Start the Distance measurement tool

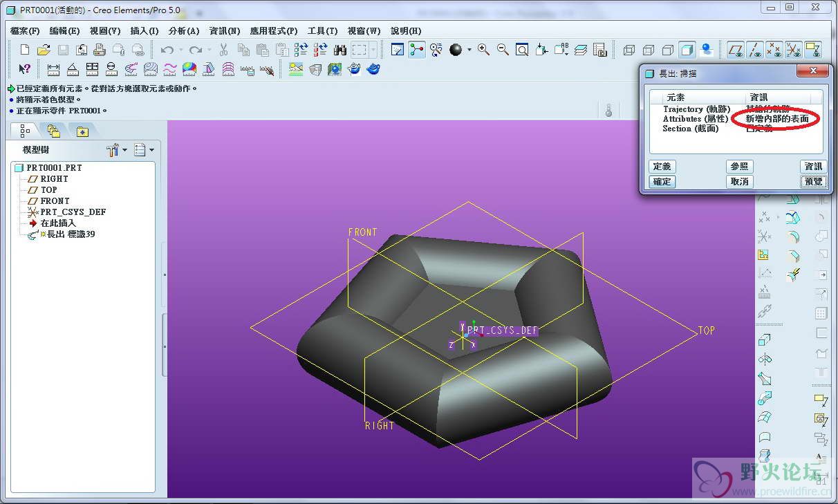53,69
